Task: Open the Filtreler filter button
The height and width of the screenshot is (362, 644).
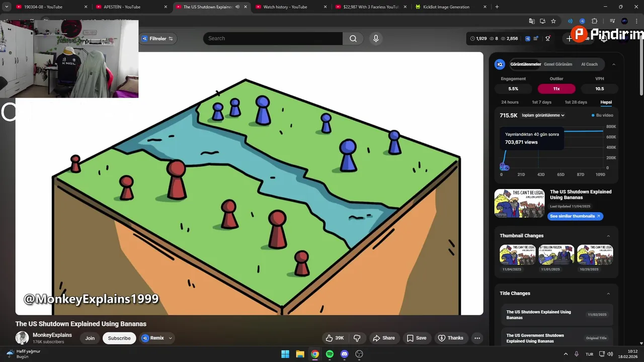Action: click(x=157, y=39)
